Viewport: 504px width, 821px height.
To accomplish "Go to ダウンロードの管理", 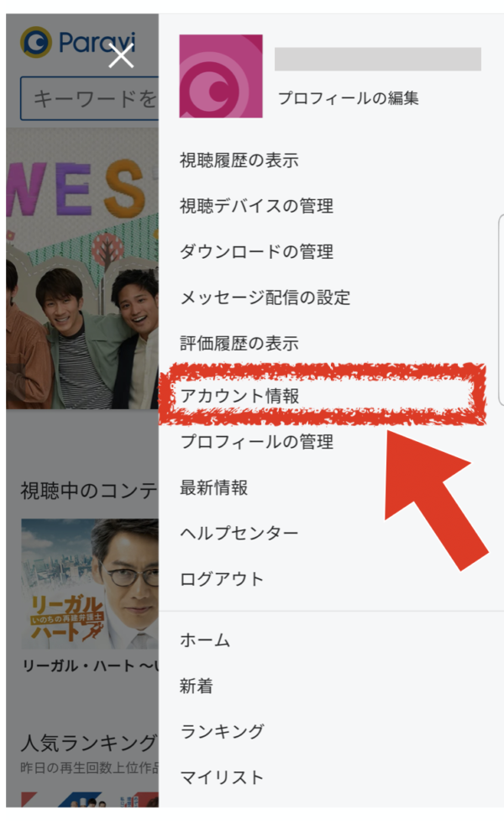I will pos(256,252).
